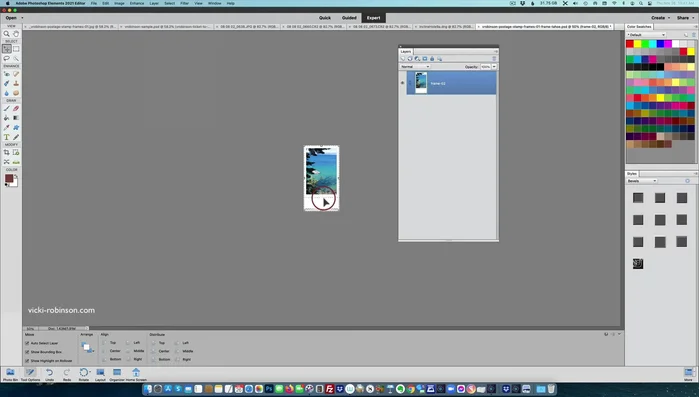Screen dimensions: 699x397
Task: Toggle the Tool Options panel
Action: coord(30,374)
